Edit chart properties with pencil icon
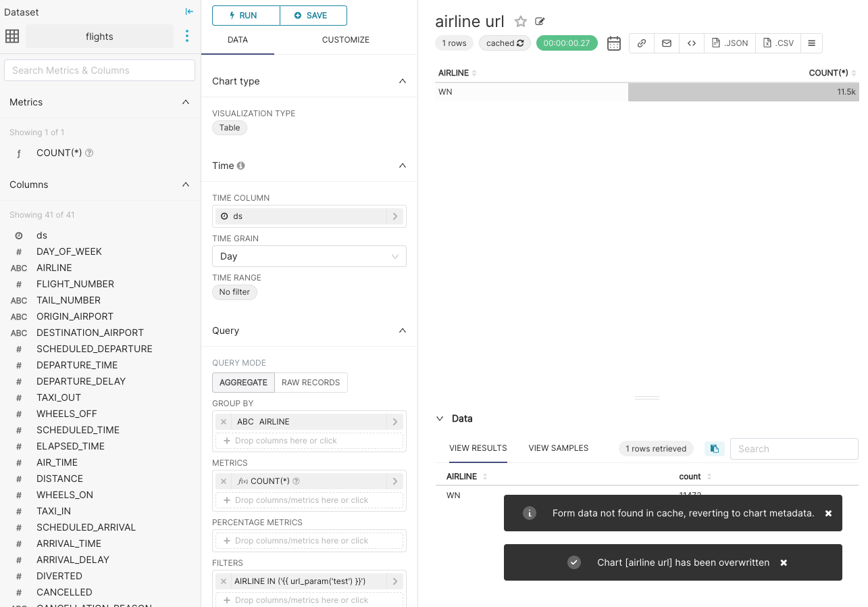 click(x=540, y=22)
